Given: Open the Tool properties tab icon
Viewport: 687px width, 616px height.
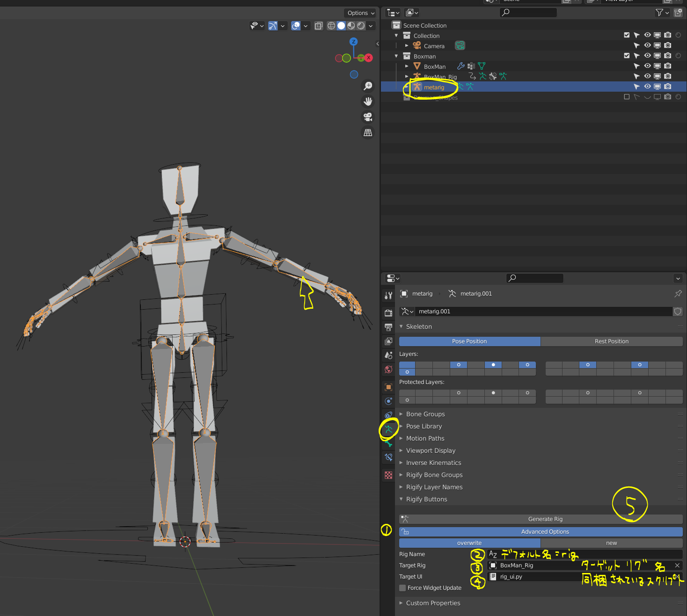Looking at the screenshot, I should (x=388, y=295).
